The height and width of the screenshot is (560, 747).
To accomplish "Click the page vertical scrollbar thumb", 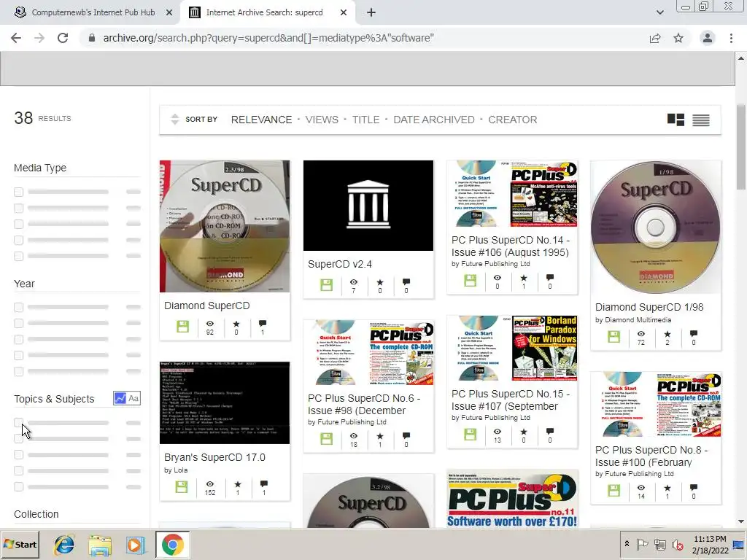I will click(x=741, y=147).
